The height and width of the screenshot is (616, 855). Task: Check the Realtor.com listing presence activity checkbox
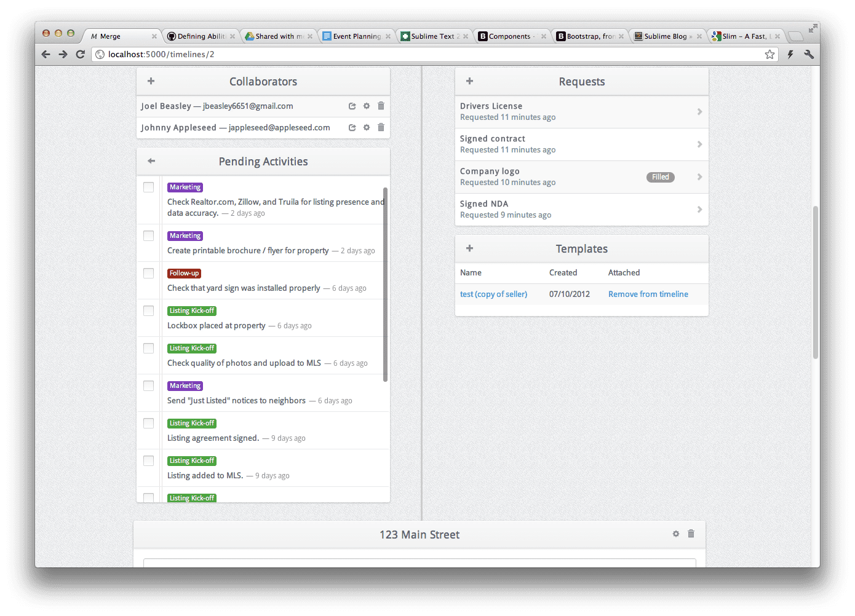pos(149,187)
